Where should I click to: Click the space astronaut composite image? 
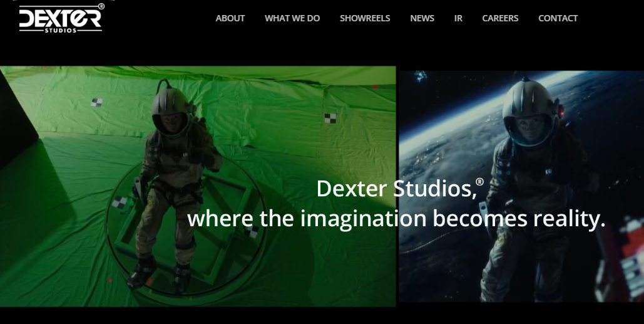pyautogui.click(x=521, y=186)
